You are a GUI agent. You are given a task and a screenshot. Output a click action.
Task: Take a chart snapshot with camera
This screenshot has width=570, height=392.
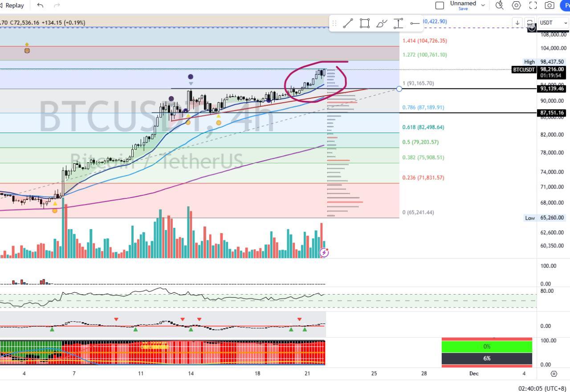pos(550,5)
